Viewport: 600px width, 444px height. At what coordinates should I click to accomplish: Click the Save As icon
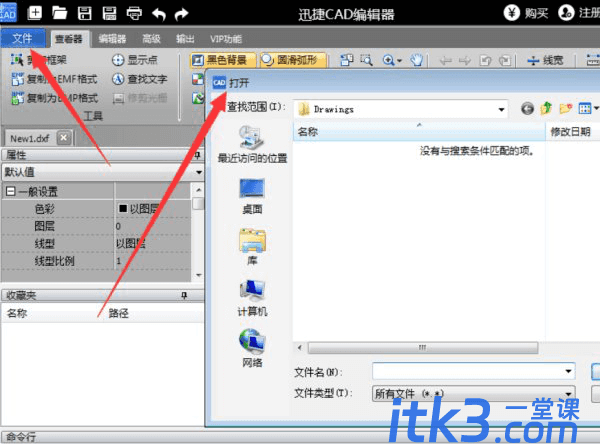[109, 13]
